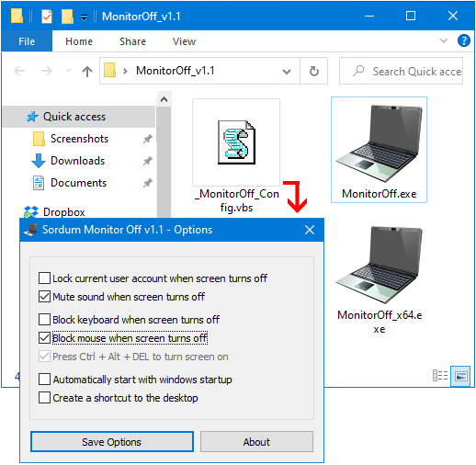
Task: Click the Save Options button
Action: click(x=112, y=441)
